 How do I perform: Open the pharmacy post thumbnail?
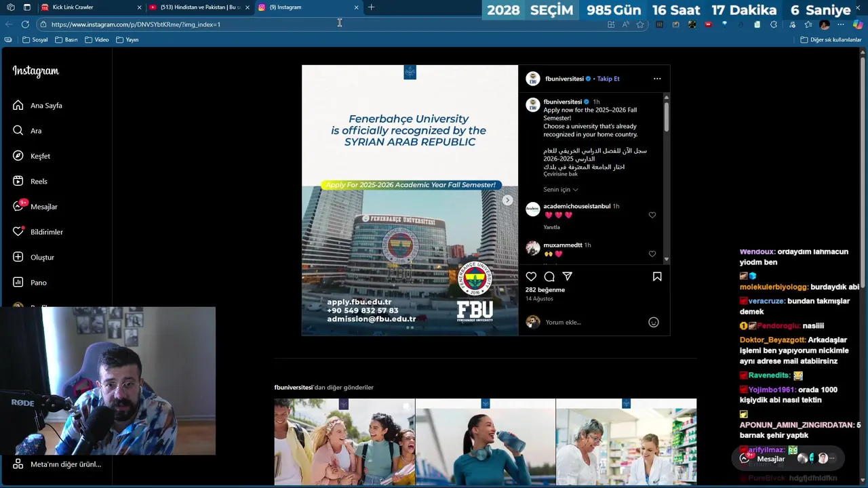(x=626, y=442)
